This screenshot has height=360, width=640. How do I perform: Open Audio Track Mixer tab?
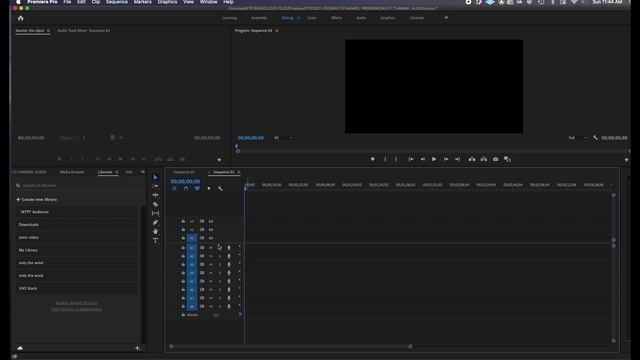pos(84,31)
